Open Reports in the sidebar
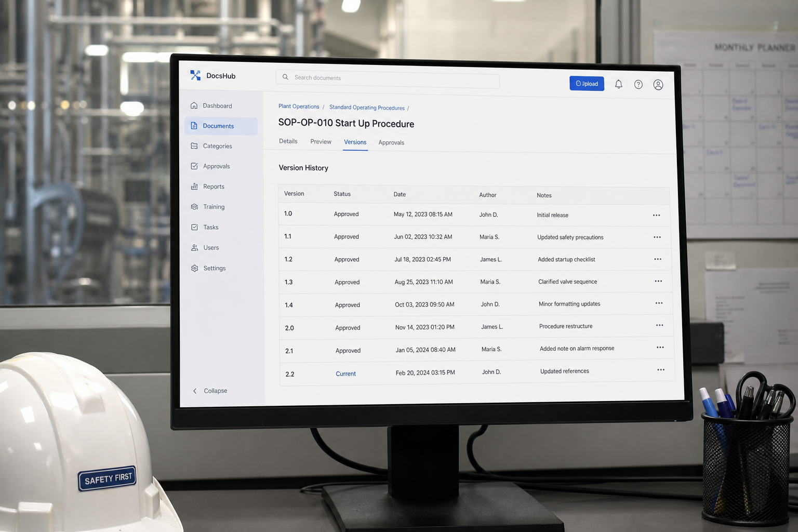Viewport: 798px width, 532px height. (x=214, y=187)
